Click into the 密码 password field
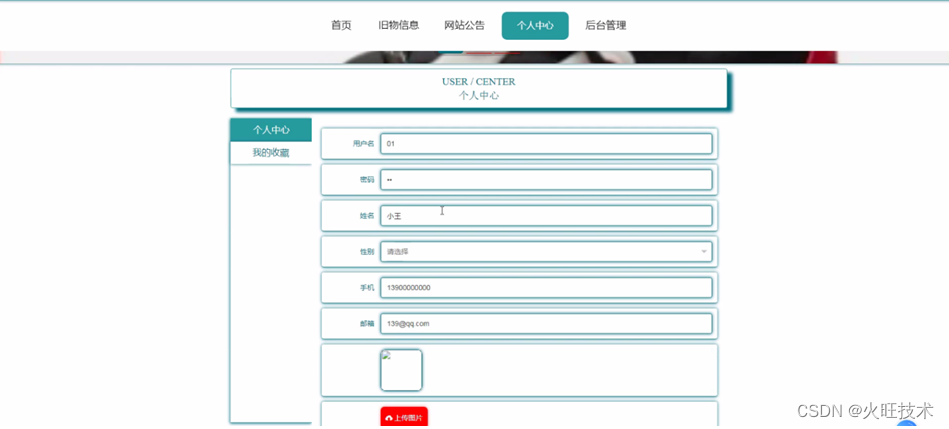The height and width of the screenshot is (429, 949). click(x=546, y=180)
